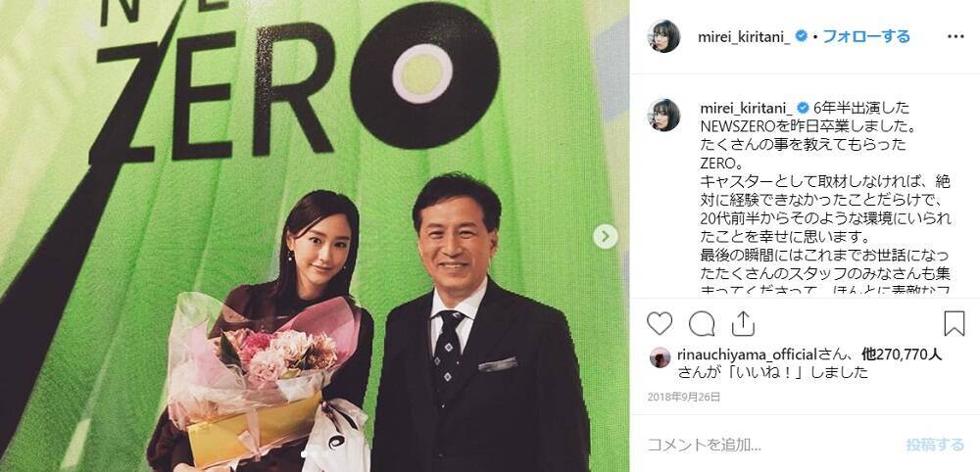
Task: View the 他270,770人 likes list
Action: [x=902, y=355]
